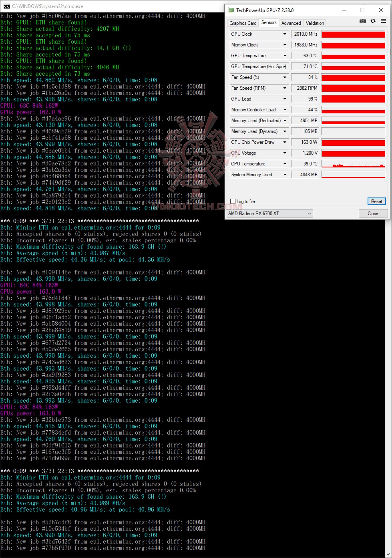
Task: Click the 39.0 °C CPU Temperature value
Action: [305, 164]
